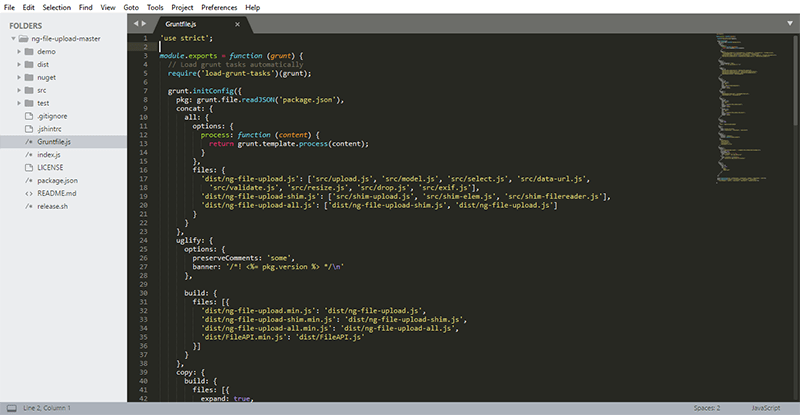The width and height of the screenshot is (800, 415).
Task: Jump in the code minimap
Action: (745, 108)
